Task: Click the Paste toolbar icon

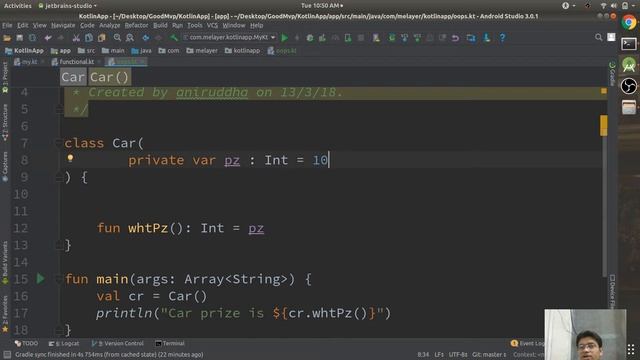Action: (101, 38)
